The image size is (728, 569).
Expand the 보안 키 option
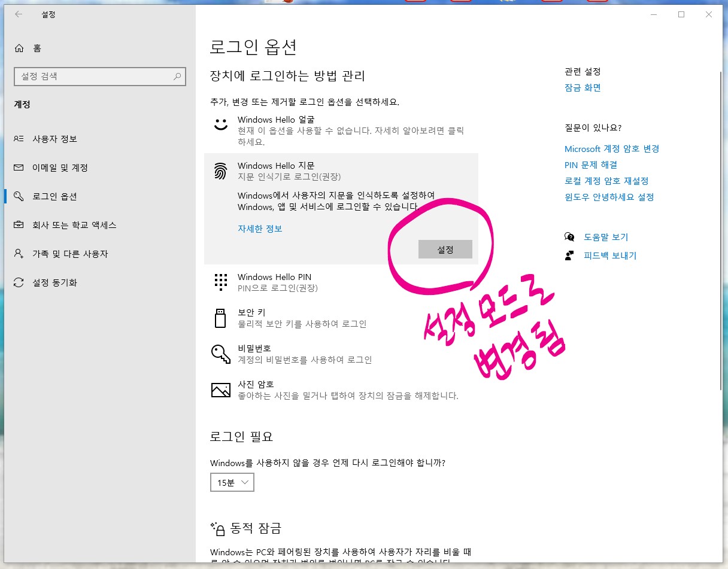pyautogui.click(x=341, y=318)
